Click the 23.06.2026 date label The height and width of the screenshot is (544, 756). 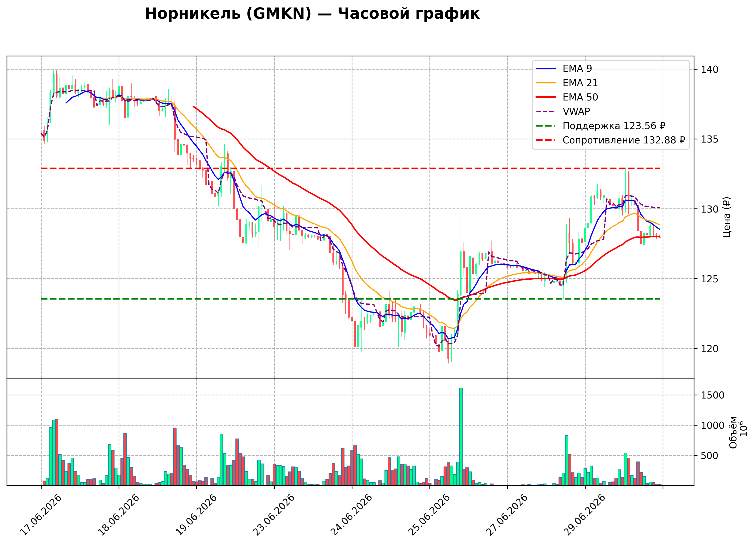tap(274, 515)
